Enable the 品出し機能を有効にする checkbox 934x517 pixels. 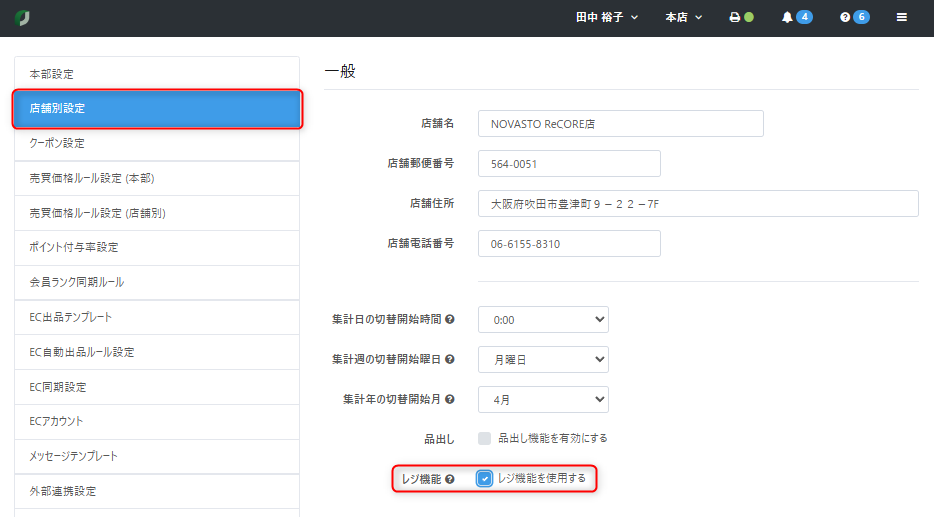tap(485, 438)
